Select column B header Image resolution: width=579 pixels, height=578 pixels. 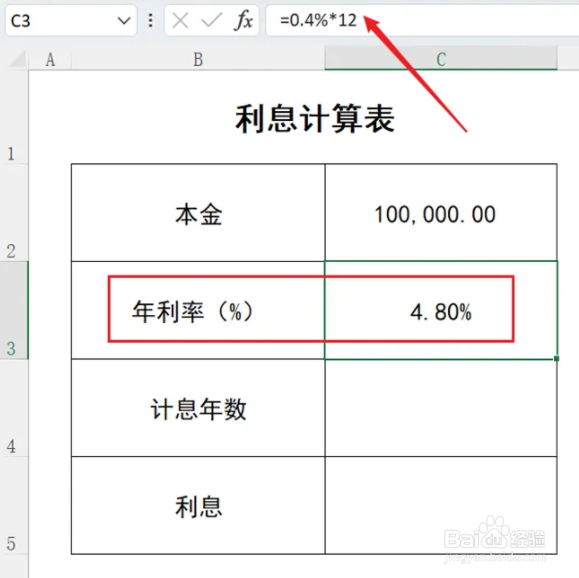tap(198, 59)
